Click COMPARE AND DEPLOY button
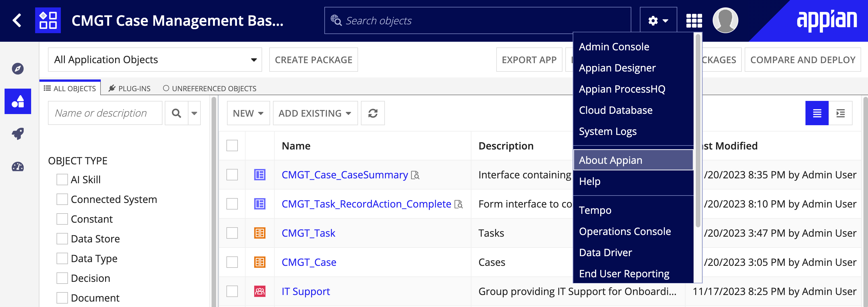 803,60
